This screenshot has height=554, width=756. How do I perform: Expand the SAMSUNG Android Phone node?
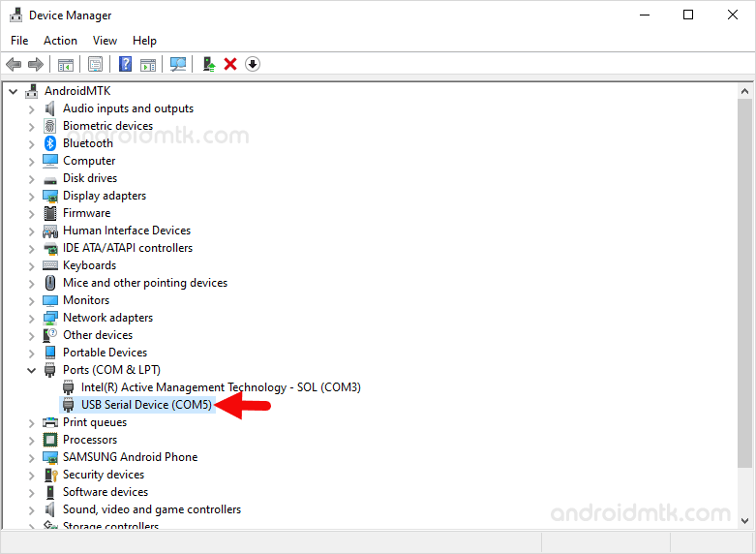tap(31, 458)
